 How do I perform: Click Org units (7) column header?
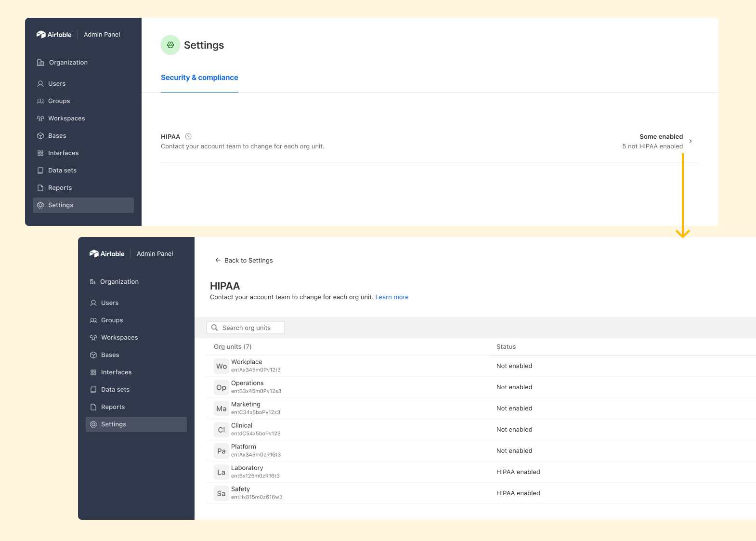[233, 347]
